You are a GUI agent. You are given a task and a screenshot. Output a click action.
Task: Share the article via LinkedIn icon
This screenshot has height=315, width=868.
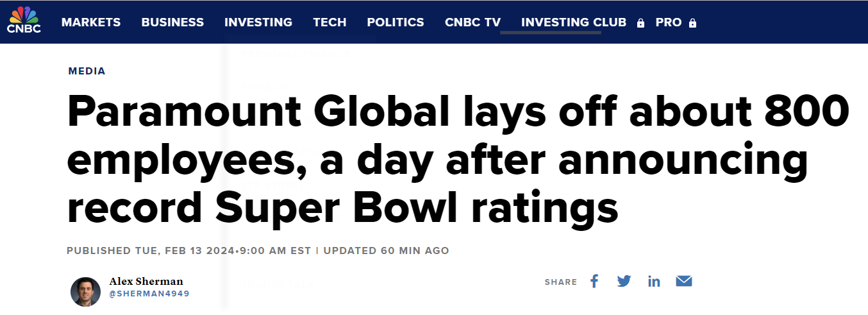click(654, 281)
